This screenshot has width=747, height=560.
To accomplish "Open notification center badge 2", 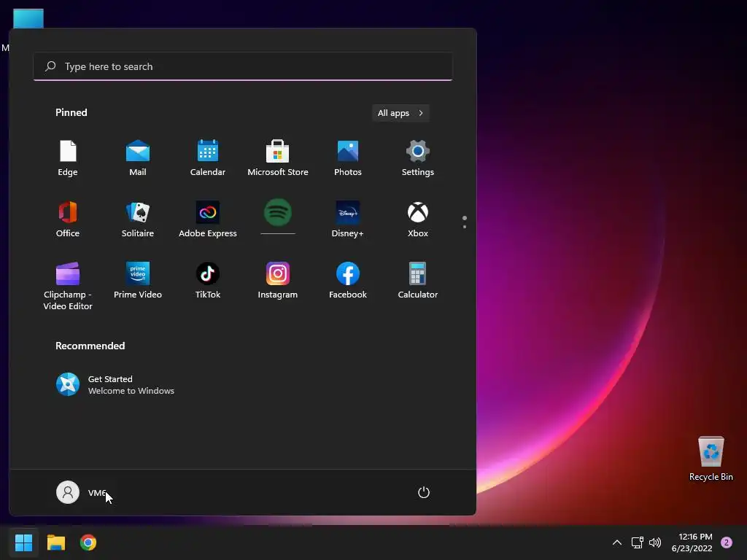I will pyautogui.click(x=727, y=542).
